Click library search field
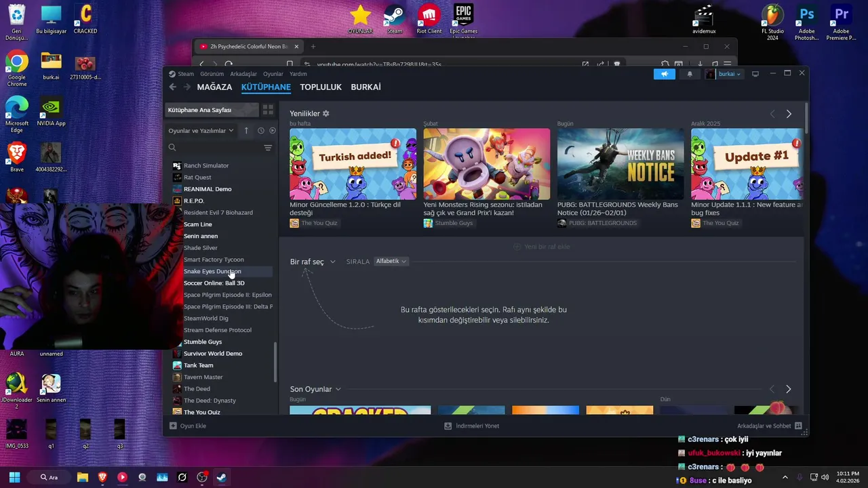 click(213, 147)
